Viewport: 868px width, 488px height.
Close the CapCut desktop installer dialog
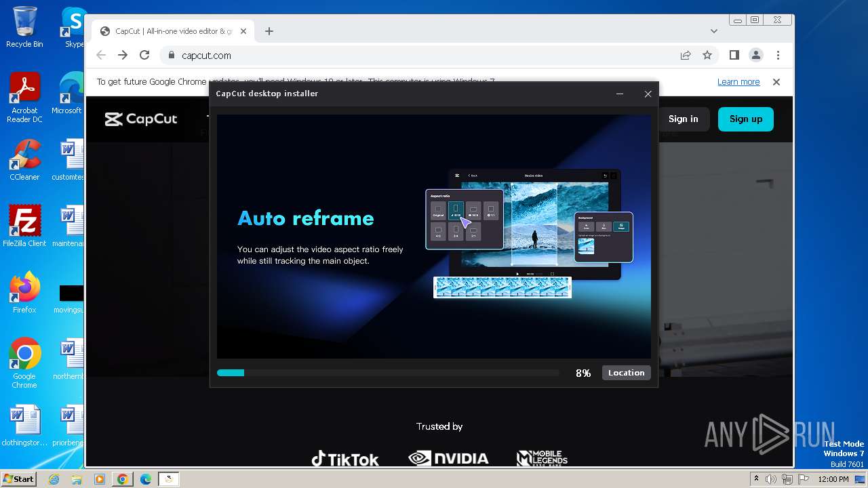(648, 94)
